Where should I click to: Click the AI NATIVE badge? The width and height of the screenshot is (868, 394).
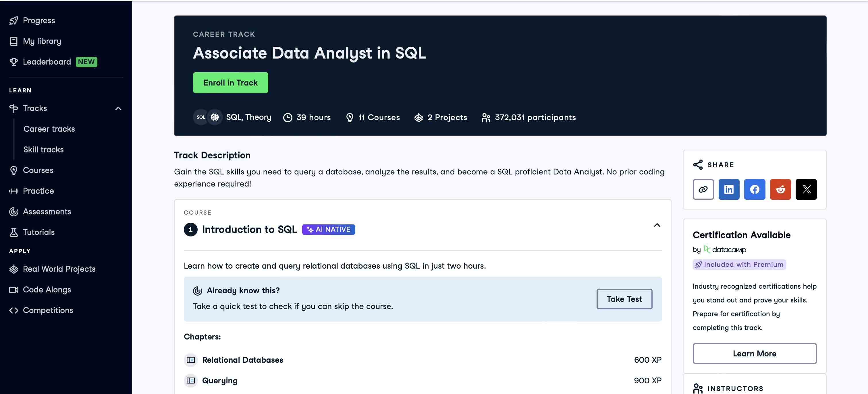(329, 230)
